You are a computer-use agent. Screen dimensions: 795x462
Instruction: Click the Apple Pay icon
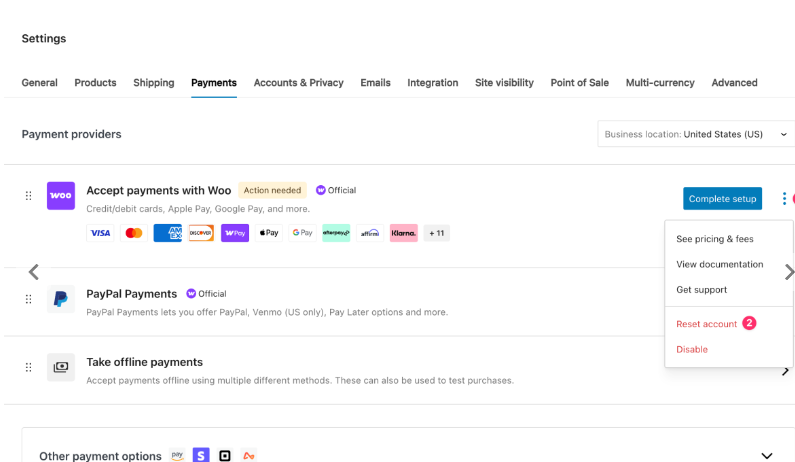[269, 233]
